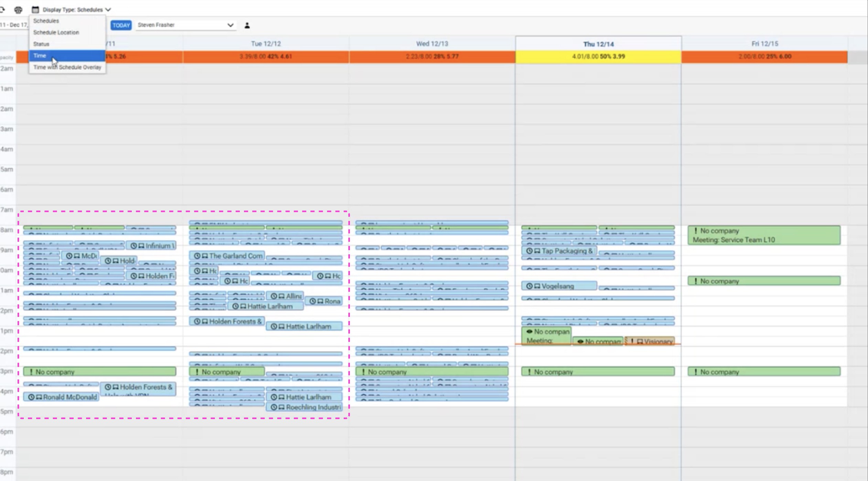
Task: Click the orange Friday capacity bar
Action: [x=764, y=56]
